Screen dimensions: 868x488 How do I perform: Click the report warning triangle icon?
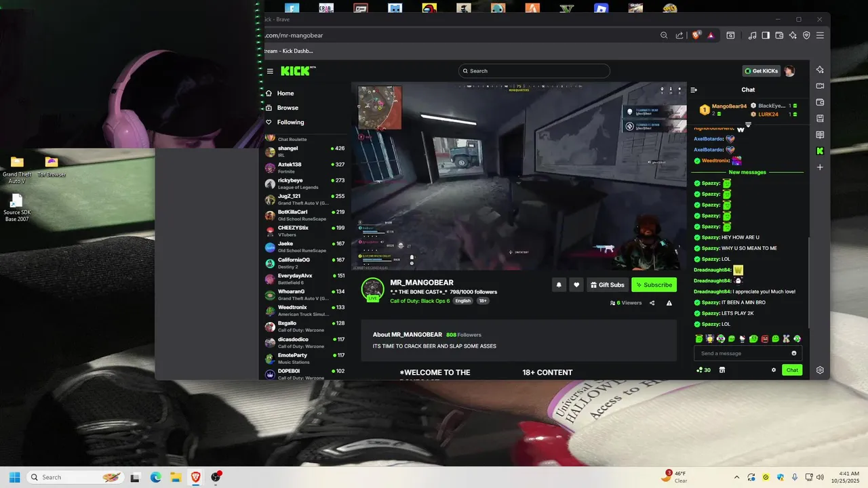[669, 303]
